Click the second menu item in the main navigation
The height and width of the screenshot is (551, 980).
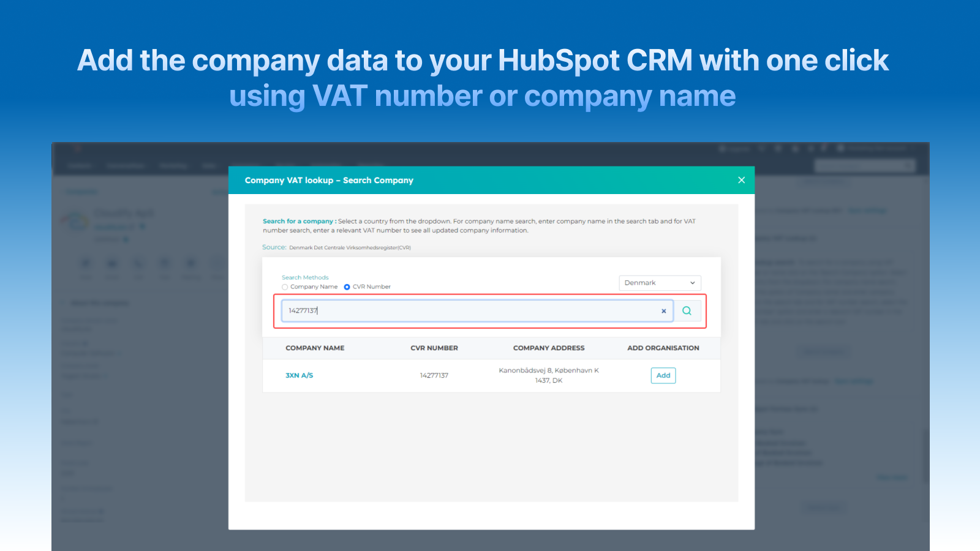(126, 165)
